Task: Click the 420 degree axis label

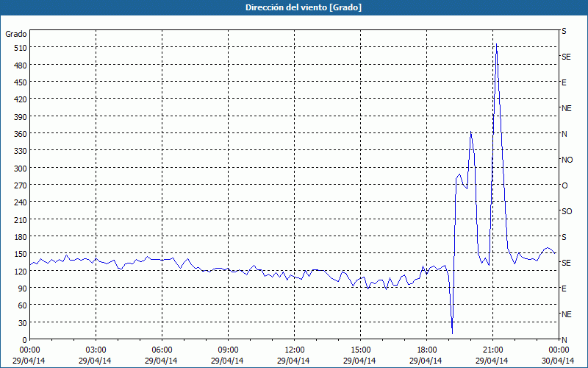Action: click(21, 99)
